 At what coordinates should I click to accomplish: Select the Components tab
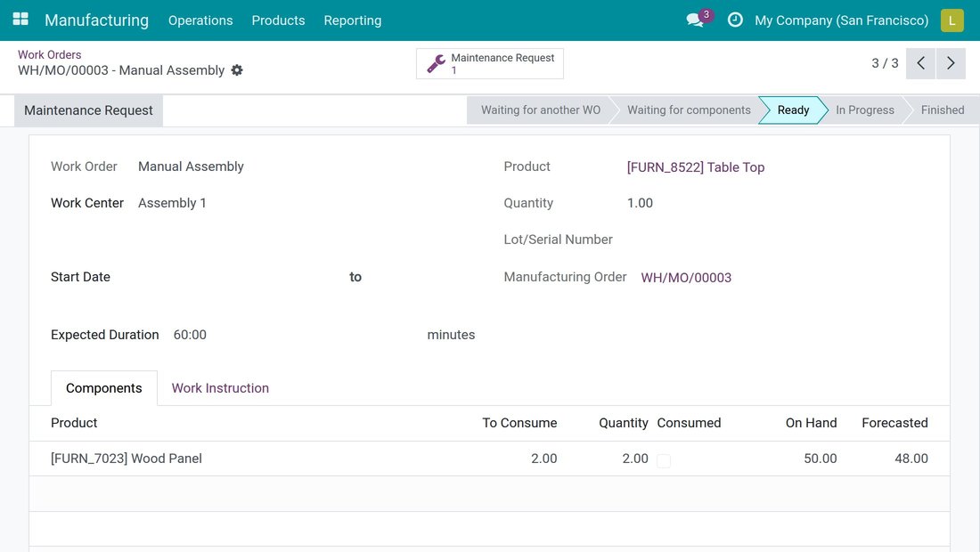click(x=103, y=388)
